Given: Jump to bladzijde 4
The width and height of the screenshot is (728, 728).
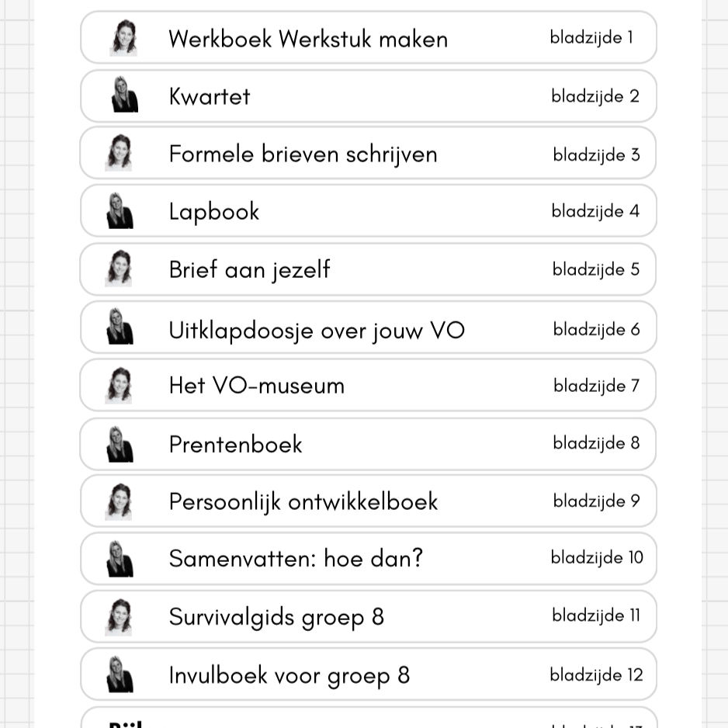Looking at the screenshot, I should [595, 211].
